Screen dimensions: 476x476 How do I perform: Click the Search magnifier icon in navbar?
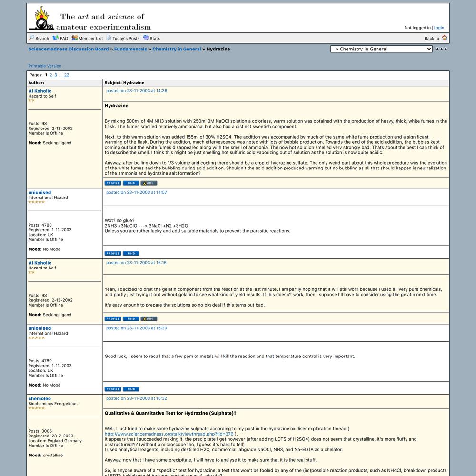[31, 38]
